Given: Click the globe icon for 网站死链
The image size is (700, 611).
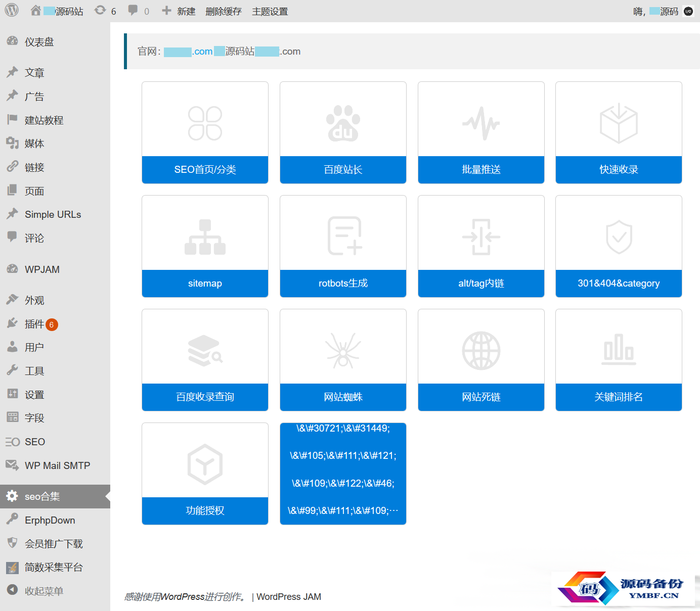Looking at the screenshot, I should point(481,351).
